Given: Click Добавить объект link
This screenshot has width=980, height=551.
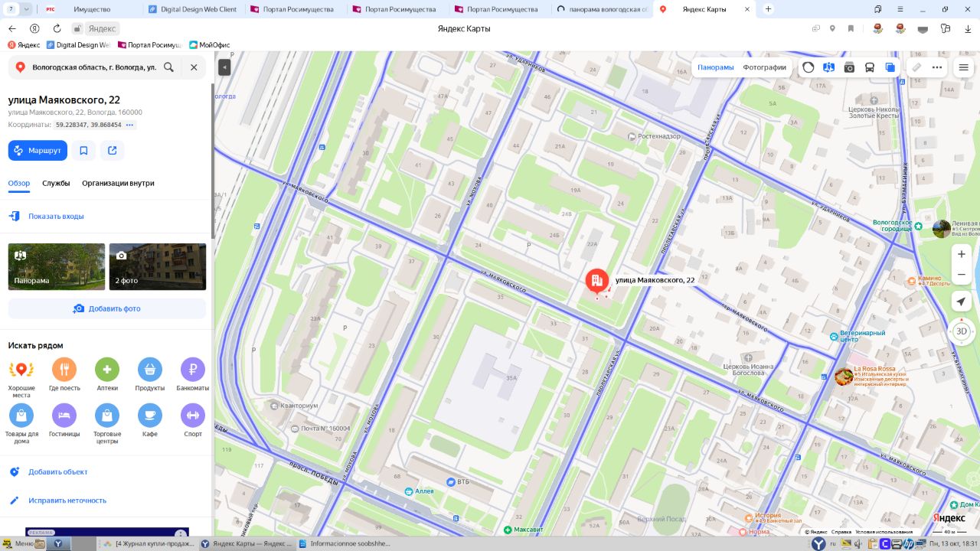Looking at the screenshot, I should pyautogui.click(x=58, y=472).
